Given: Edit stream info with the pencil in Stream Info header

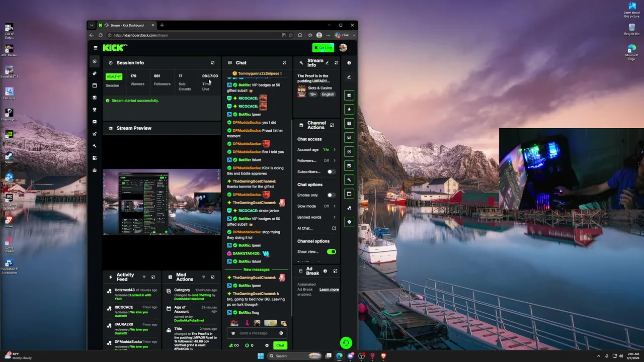Looking at the screenshot, I should tap(327, 63).
